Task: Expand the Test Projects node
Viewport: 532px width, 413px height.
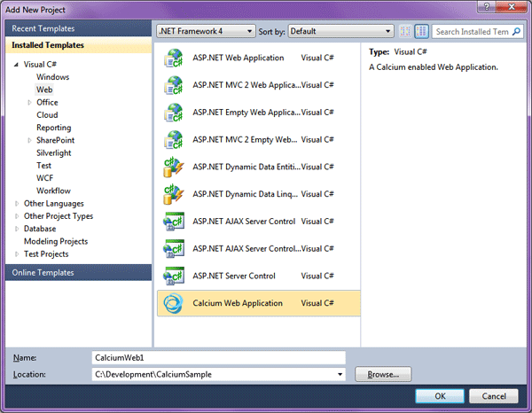Action: 17,254
